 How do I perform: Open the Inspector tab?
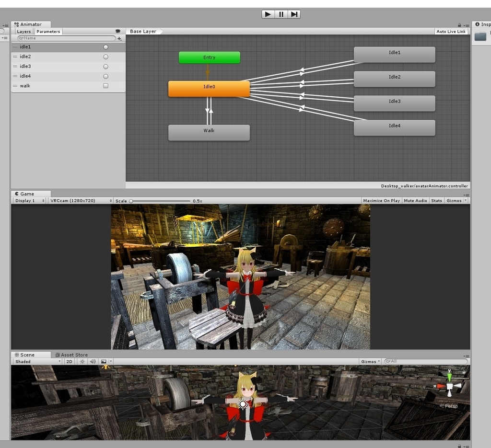tap(482, 24)
